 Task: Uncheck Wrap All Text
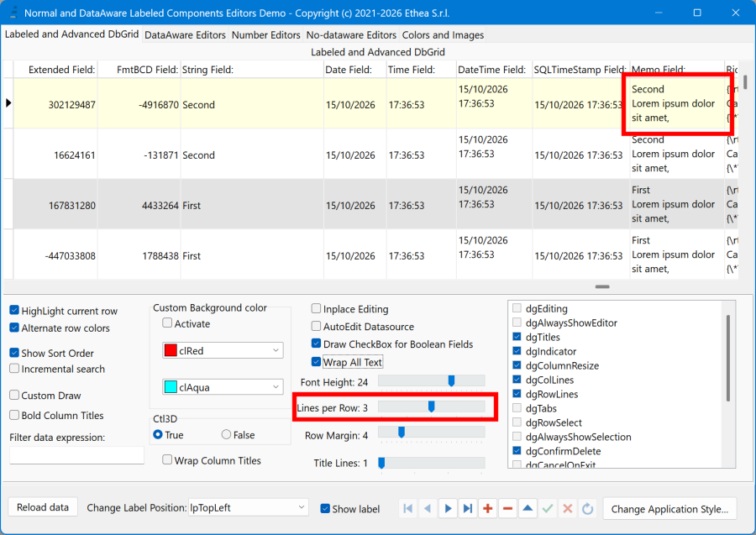pyautogui.click(x=317, y=361)
